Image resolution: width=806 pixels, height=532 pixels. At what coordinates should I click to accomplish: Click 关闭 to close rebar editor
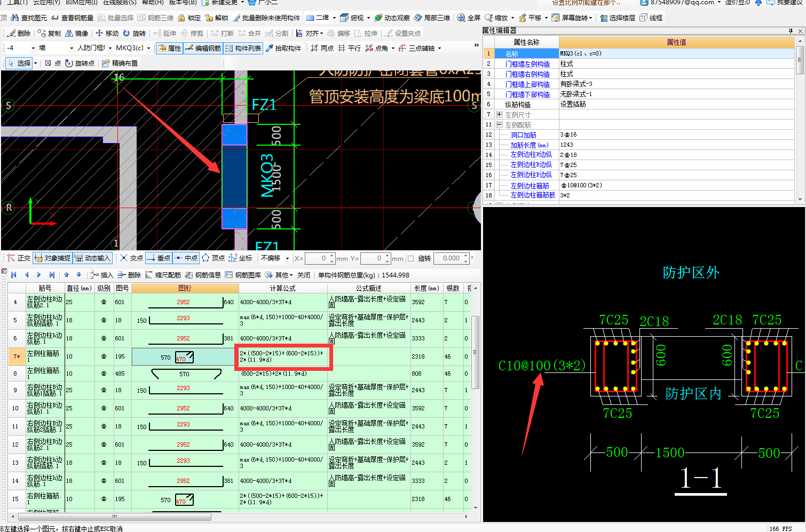(x=304, y=275)
